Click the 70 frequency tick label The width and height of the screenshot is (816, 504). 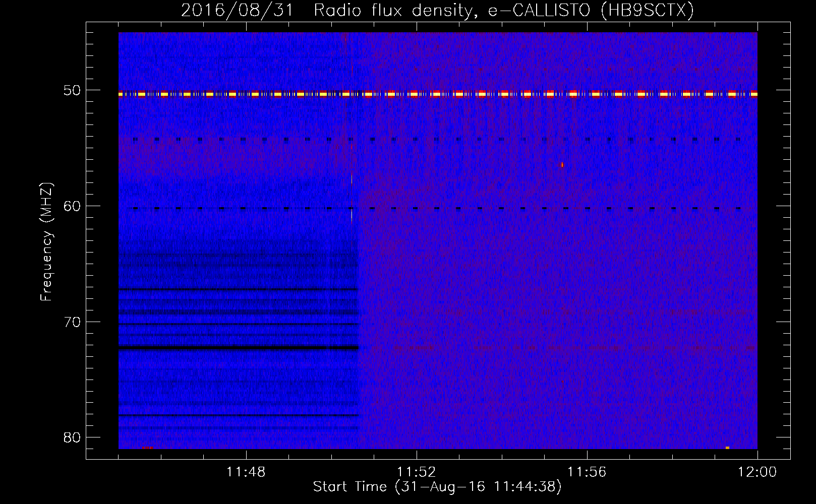pos(72,322)
